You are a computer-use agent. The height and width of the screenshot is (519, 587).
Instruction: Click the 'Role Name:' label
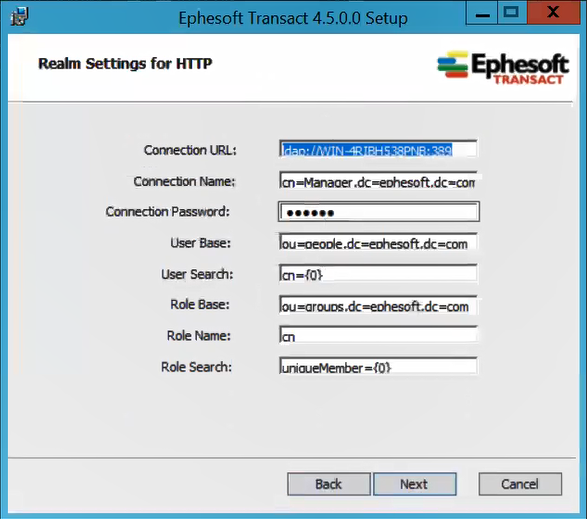[199, 336]
